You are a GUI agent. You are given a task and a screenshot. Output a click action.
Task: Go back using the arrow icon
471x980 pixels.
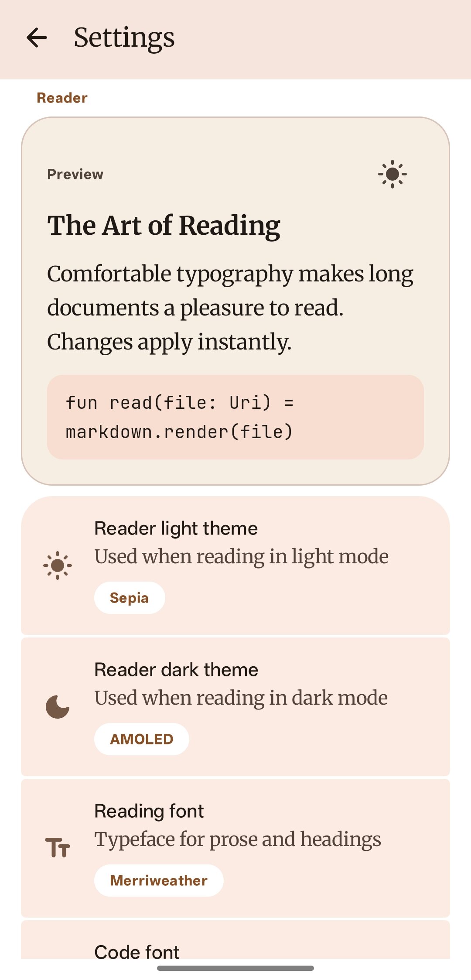pos(37,38)
